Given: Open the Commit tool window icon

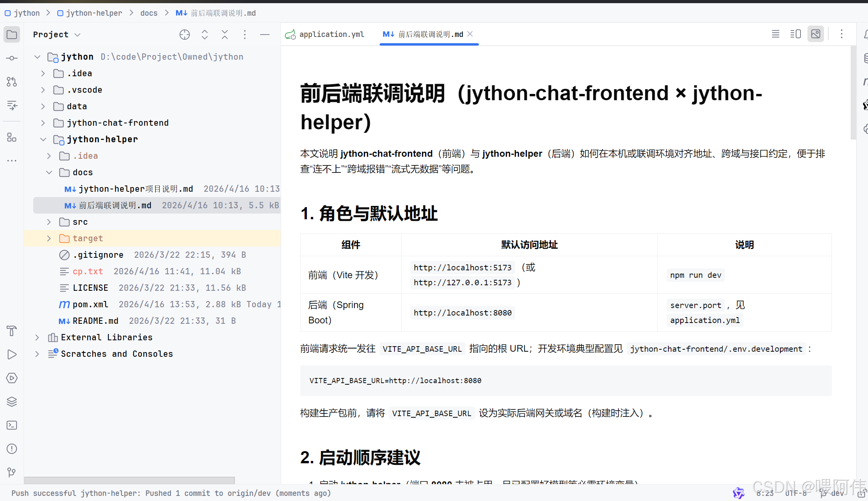Looking at the screenshot, I should pos(12,58).
